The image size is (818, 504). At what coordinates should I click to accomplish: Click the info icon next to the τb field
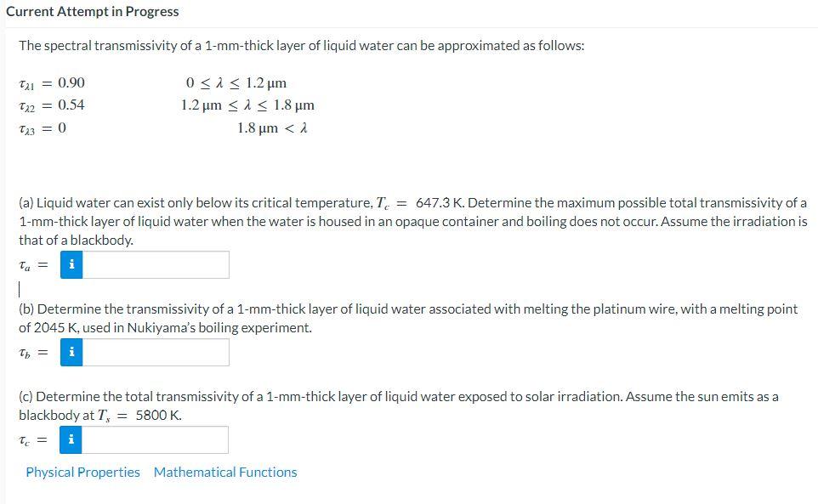tap(71, 351)
